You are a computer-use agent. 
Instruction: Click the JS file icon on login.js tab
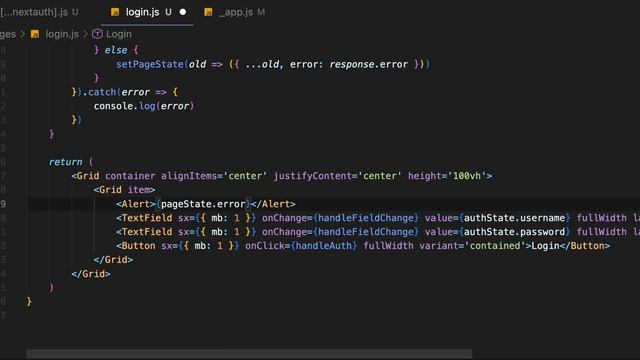[115, 12]
